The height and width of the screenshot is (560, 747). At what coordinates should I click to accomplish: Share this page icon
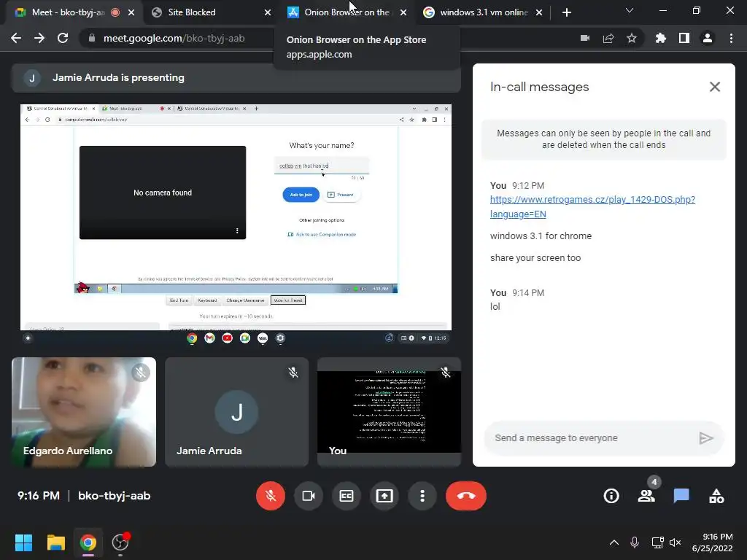(x=608, y=38)
